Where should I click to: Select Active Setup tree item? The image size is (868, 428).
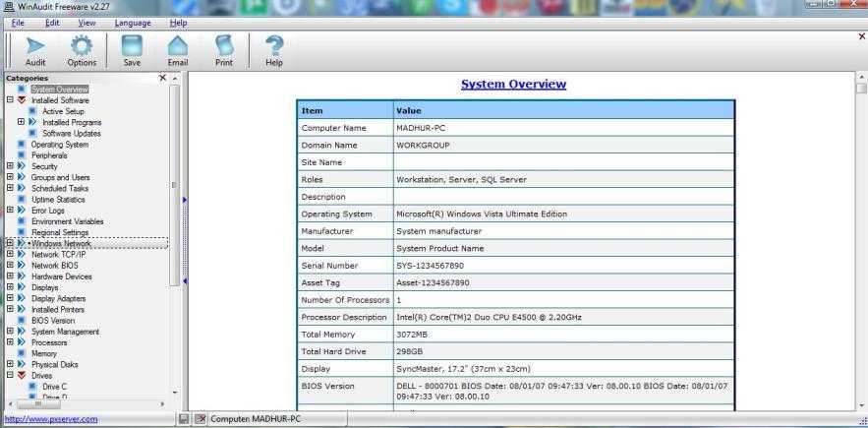(63, 111)
